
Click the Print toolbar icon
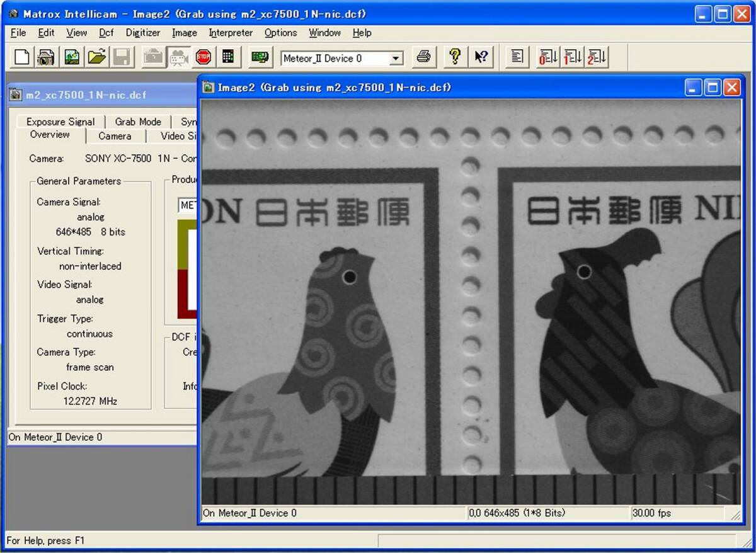point(424,58)
